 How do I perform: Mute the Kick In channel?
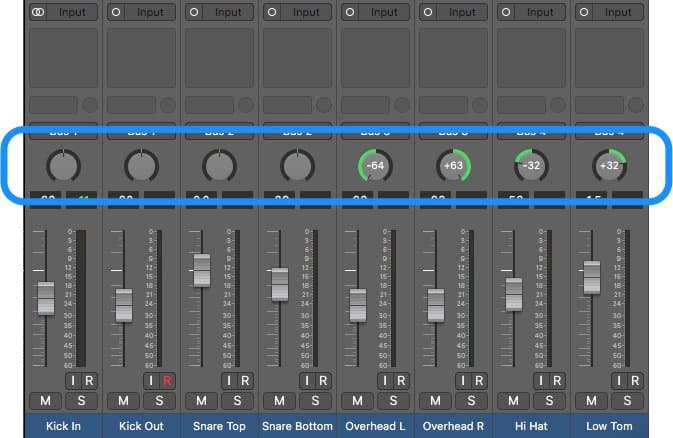(x=46, y=401)
